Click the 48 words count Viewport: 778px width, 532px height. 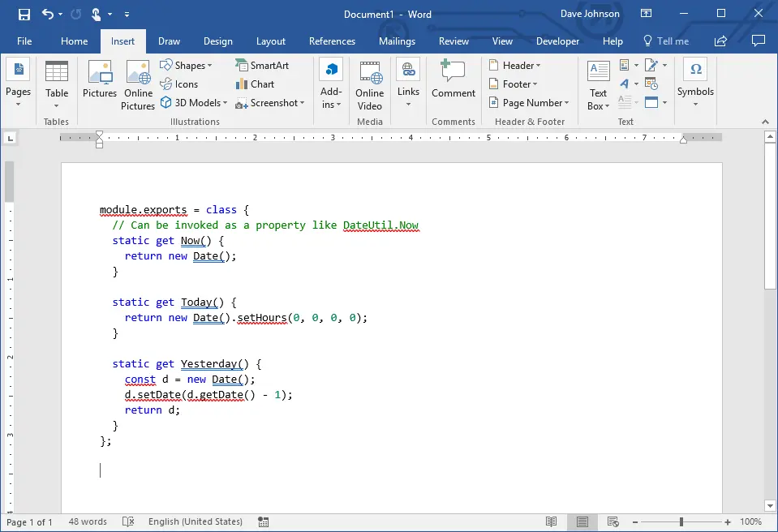88,521
